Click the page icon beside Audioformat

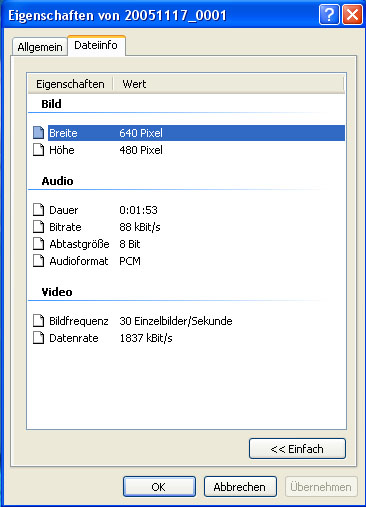[38, 261]
